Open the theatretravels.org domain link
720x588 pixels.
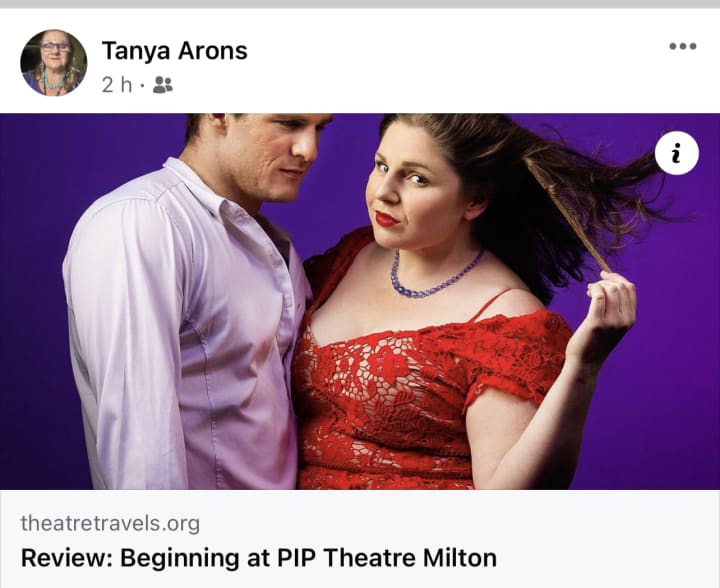[x=110, y=523]
